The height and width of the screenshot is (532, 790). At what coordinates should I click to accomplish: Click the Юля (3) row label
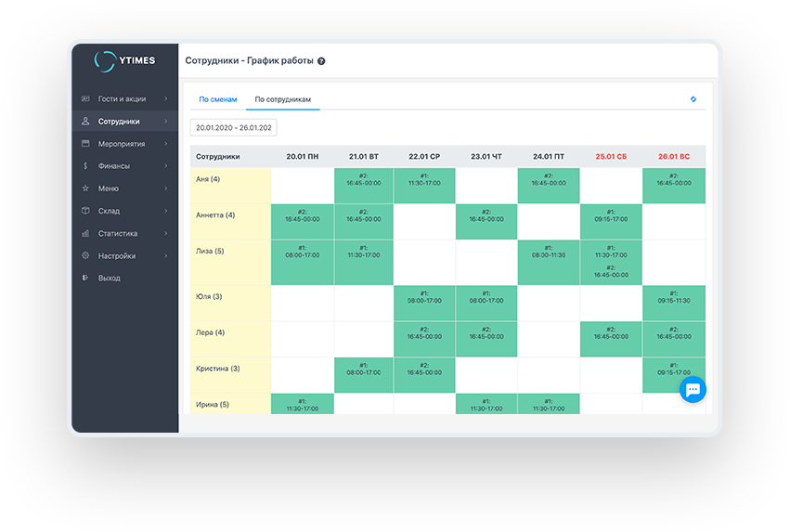209,297
